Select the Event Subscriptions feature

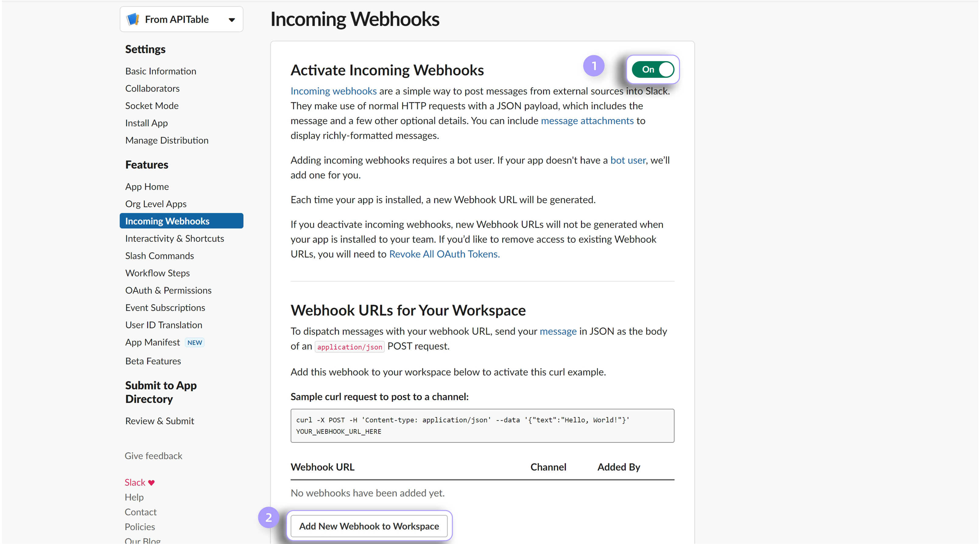click(165, 307)
